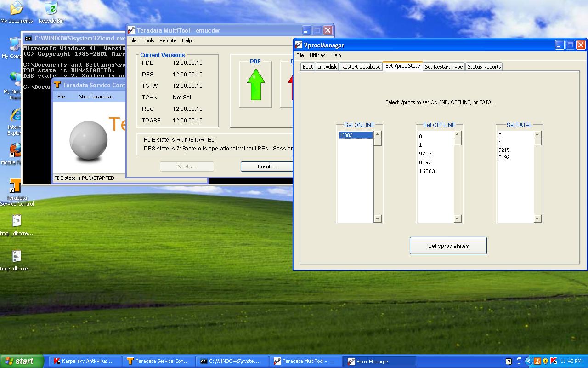This screenshot has width=588, height=368.
Task: Click the Set ONLINE list scroll-down arrow
Action: [x=378, y=218]
